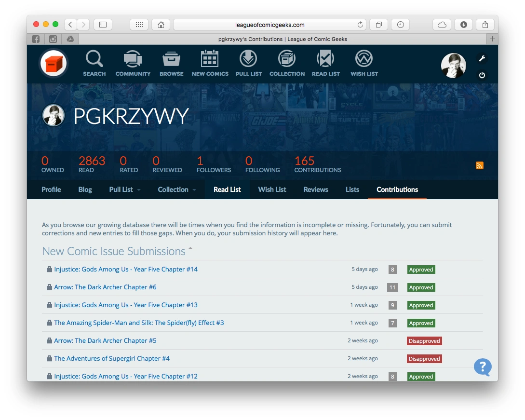Viewport: 525px width, 420px height.
Task: Expand the Pull List tab dropdown arrow
Action: tap(139, 190)
